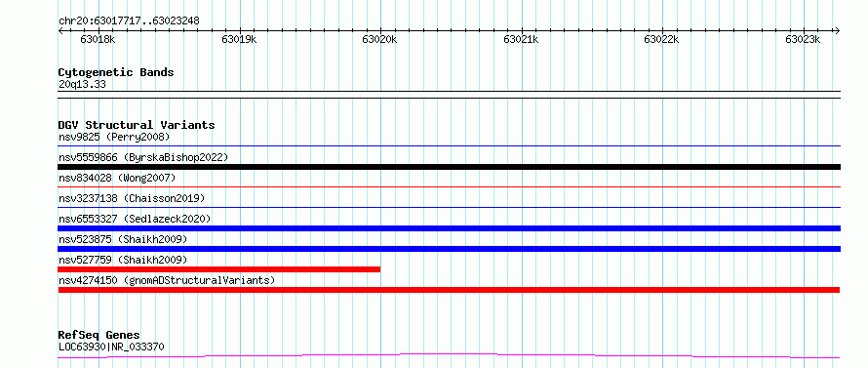Open the nsv6553327 (Sedlazeck2020) label

[135, 219]
